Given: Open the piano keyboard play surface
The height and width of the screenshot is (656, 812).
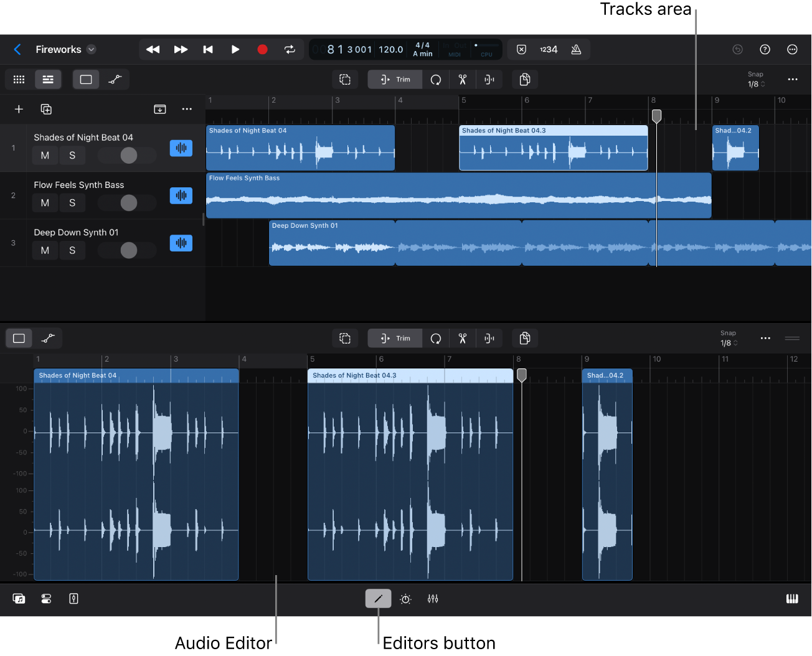Looking at the screenshot, I should click(x=792, y=599).
